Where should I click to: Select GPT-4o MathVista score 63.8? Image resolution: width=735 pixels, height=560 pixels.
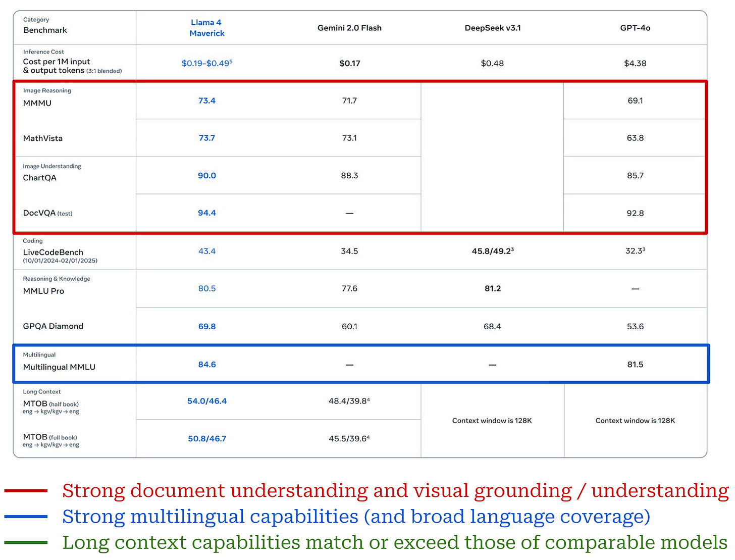pyautogui.click(x=635, y=138)
